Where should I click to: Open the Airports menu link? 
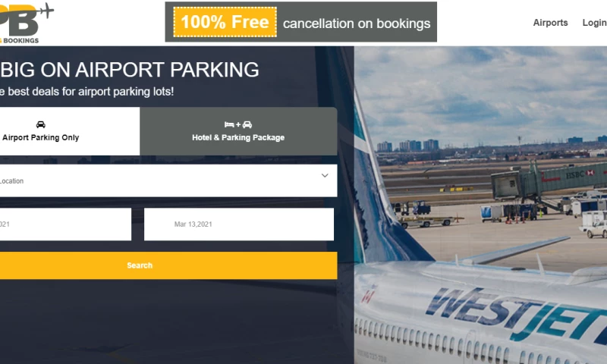[550, 23]
